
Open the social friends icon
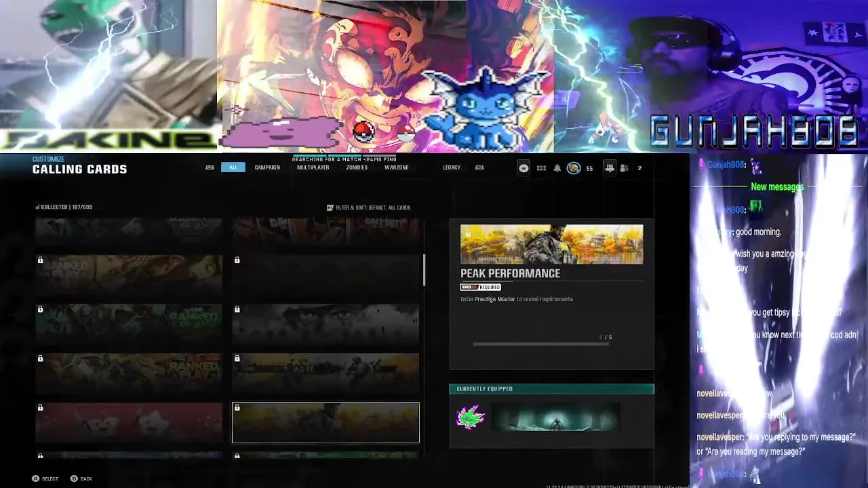coord(624,168)
